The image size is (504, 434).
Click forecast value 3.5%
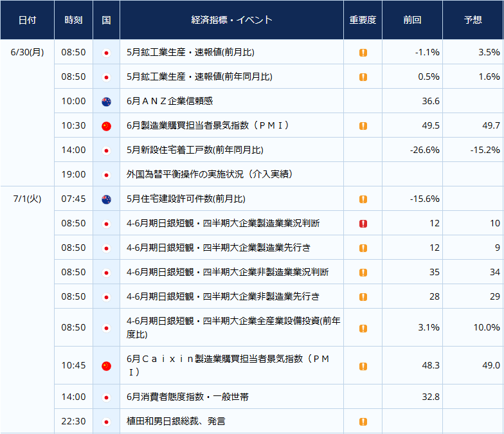[x=489, y=52]
